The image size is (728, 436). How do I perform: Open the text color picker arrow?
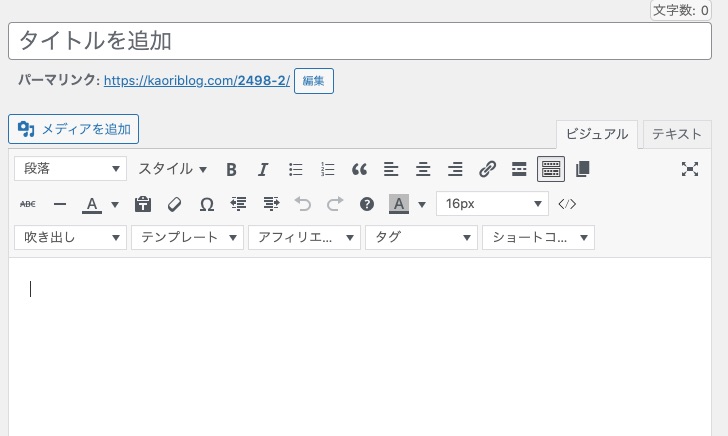(x=115, y=204)
